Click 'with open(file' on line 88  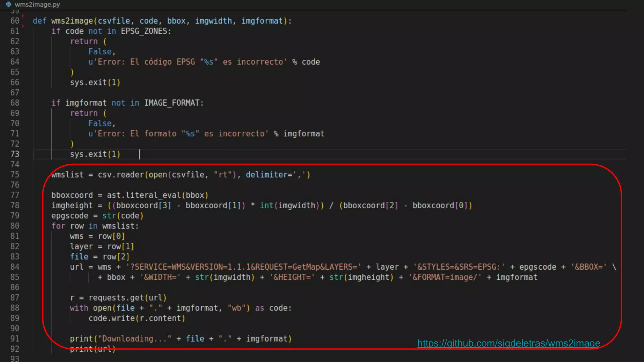(102, 308)
